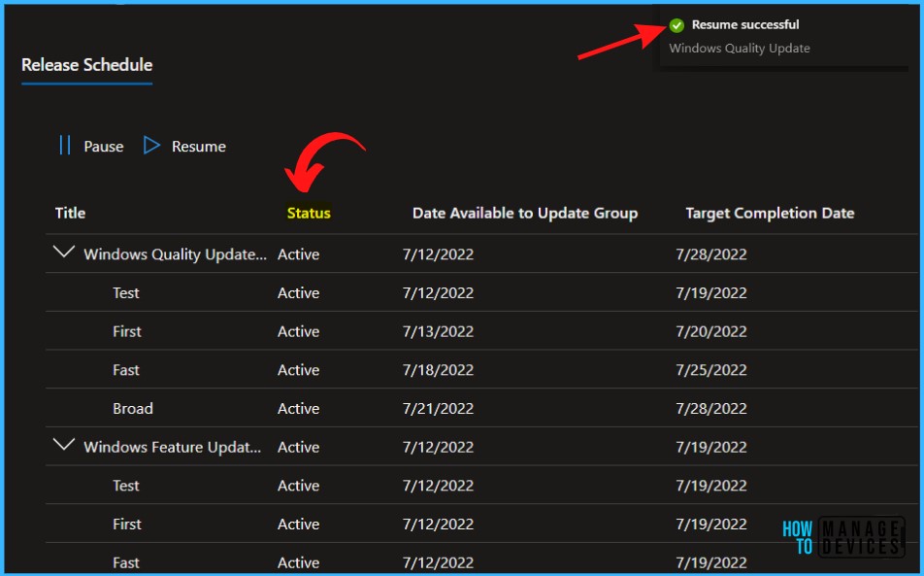Select the Windows Feature Update row title
The width and height of the screenshot is (924, 576).
[x=172, y=448]
